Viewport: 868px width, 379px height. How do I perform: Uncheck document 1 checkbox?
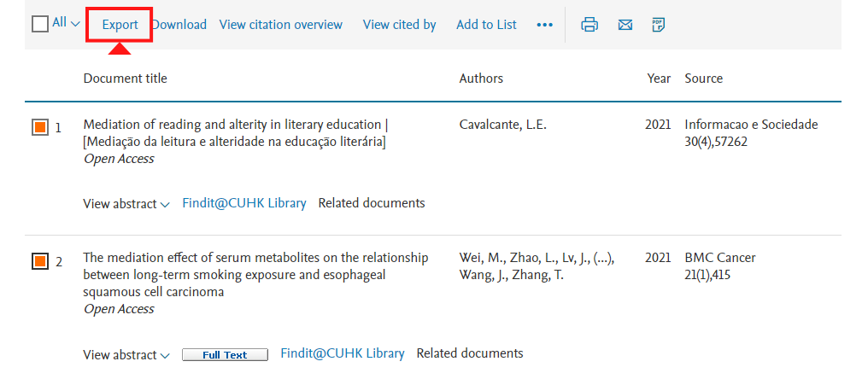pos(40,128)
